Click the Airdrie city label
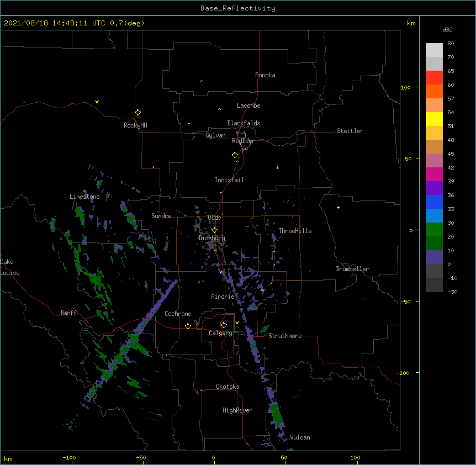 pos(223,297)
